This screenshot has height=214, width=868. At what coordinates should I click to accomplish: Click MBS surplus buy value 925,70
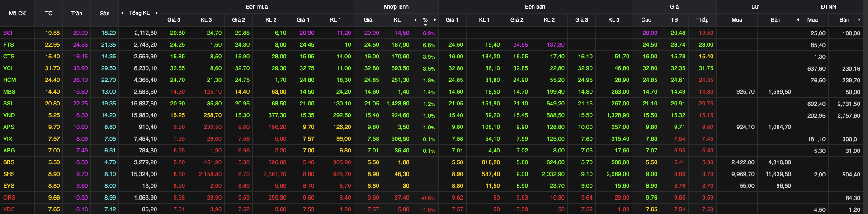click(745, 92)
